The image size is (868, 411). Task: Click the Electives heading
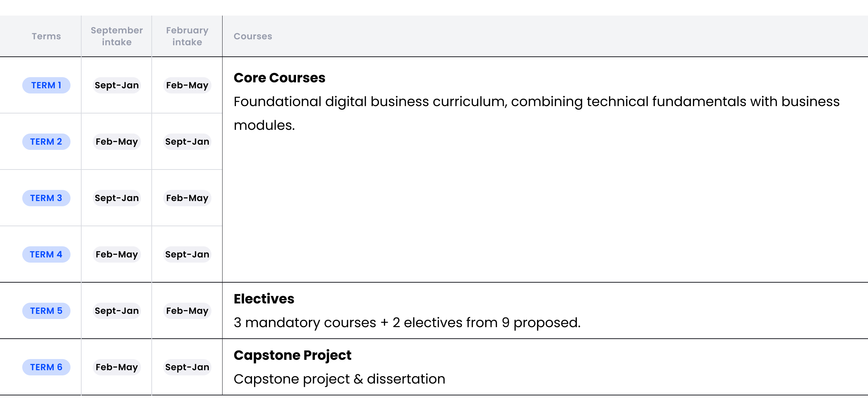pyautogui.click(x=264, y=299)
